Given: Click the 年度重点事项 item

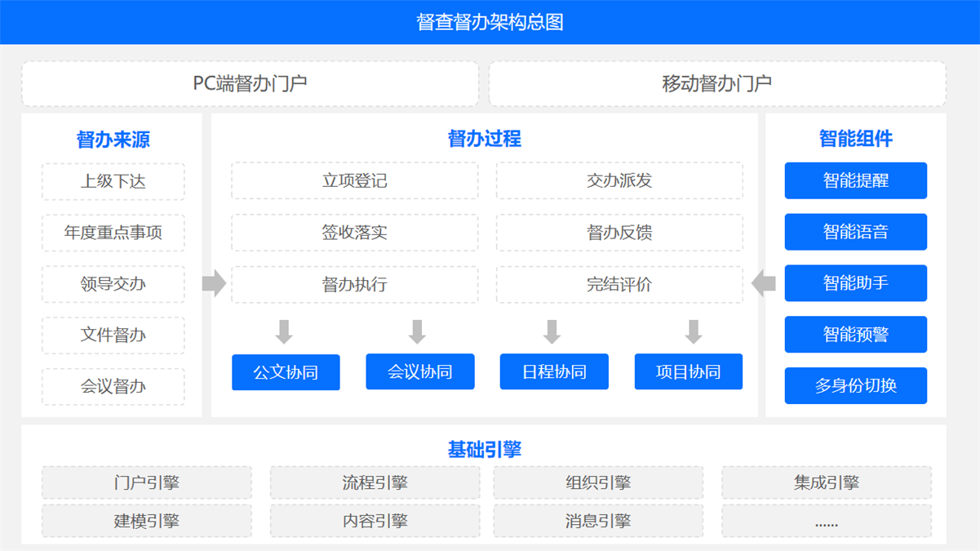Looking at the screenshot, I should click(113, 233).
